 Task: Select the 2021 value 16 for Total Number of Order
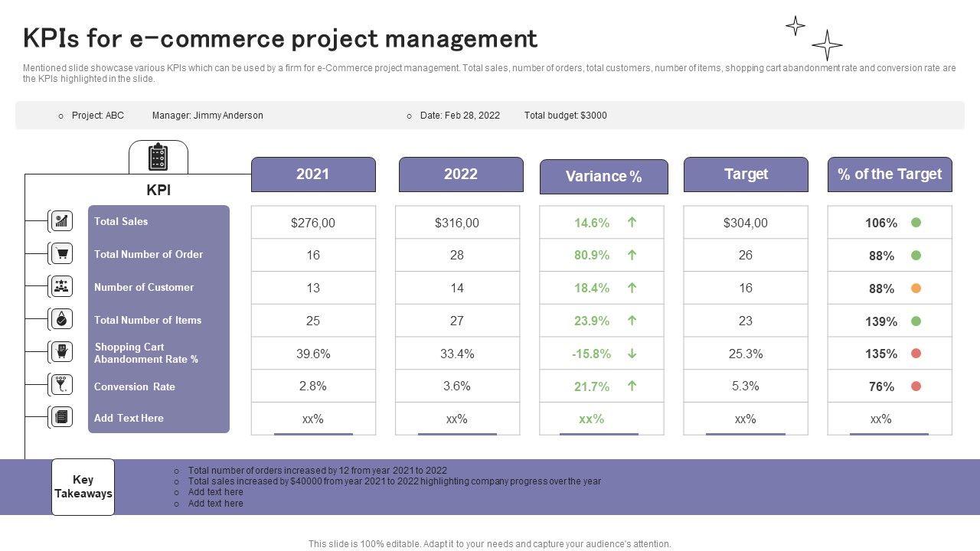point(313,255)
